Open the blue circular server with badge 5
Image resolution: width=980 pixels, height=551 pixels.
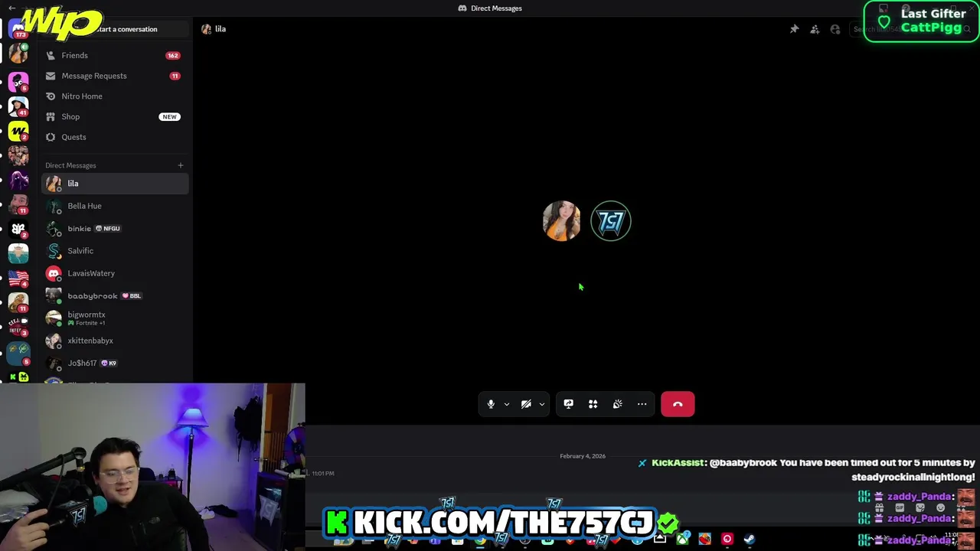click(18, 352)
